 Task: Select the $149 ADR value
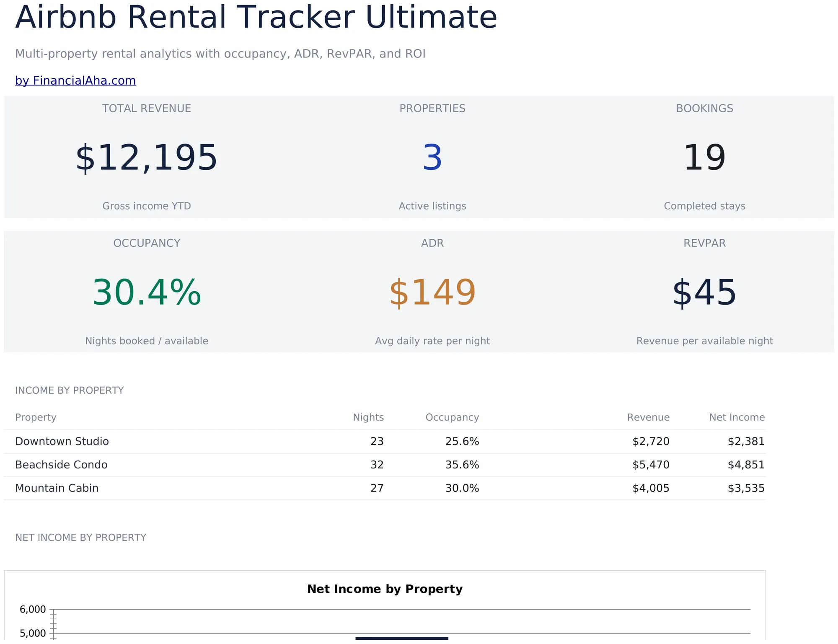pos(432,293)
